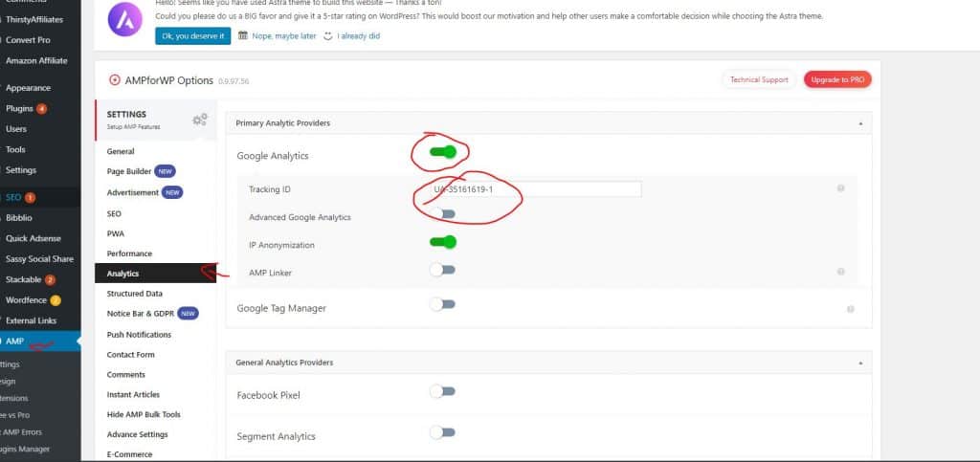
Task: Click the smiley icon beside I already did
Action: click(328, 36)
